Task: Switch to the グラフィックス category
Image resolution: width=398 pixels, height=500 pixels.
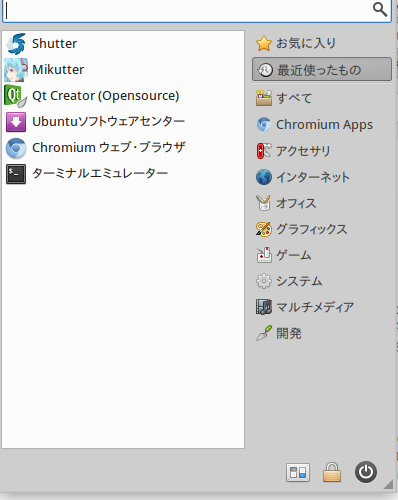Action: (322, 229)
